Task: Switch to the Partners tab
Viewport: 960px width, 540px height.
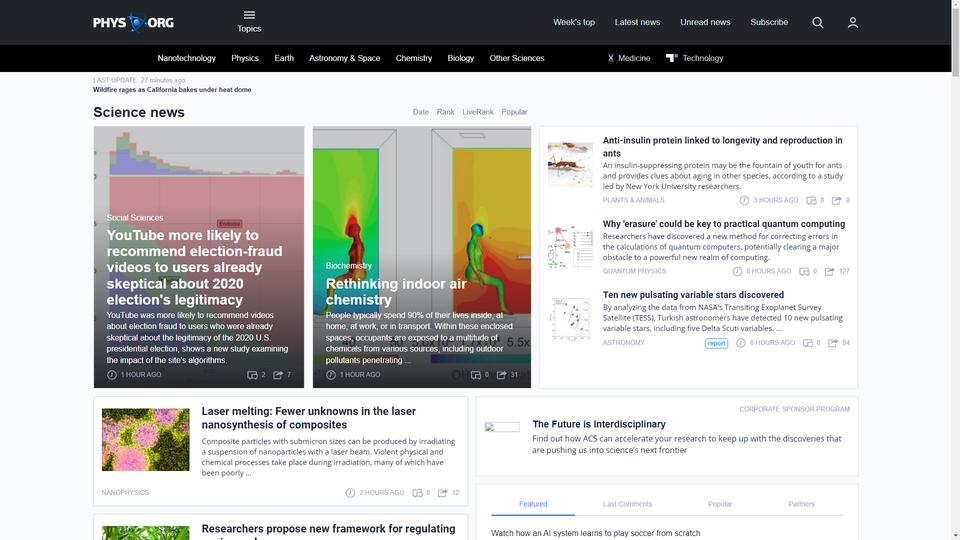Action: (x=801, y=504)
